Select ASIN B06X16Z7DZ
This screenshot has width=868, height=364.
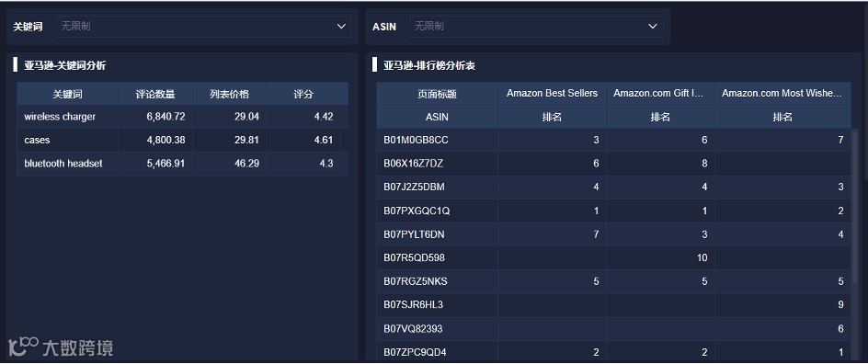(x=414, y=164)
